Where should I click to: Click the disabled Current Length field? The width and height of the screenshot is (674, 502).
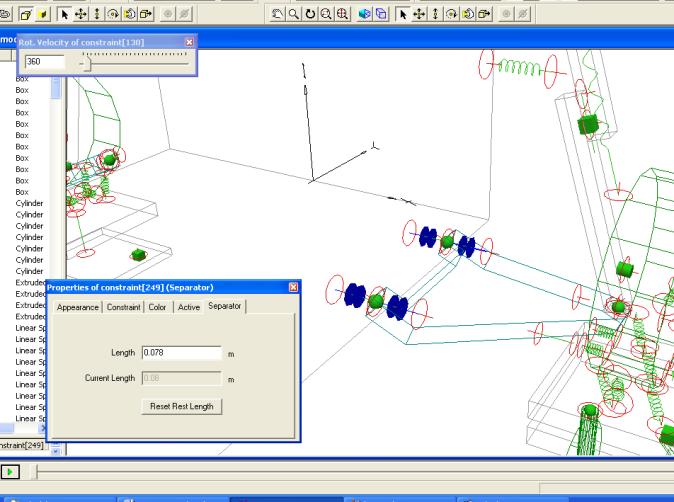(181, 378)
